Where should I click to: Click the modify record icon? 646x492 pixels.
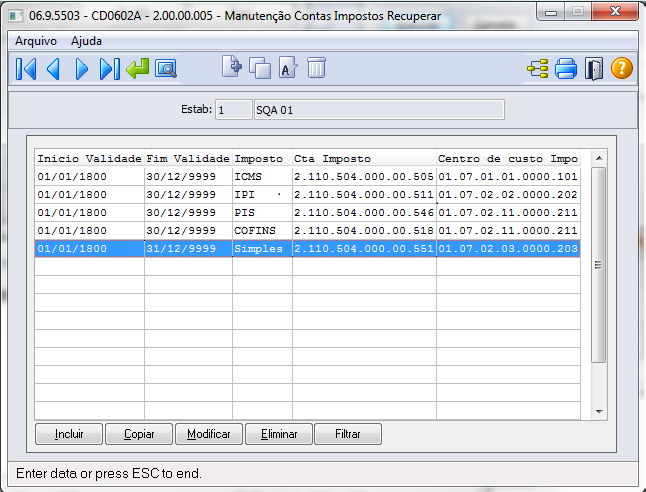click(x=288, y=68)
